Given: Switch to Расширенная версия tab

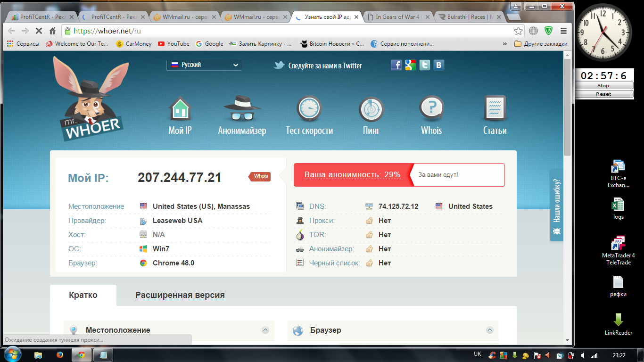Looking at the screenshot, I should tap(180, 295).
